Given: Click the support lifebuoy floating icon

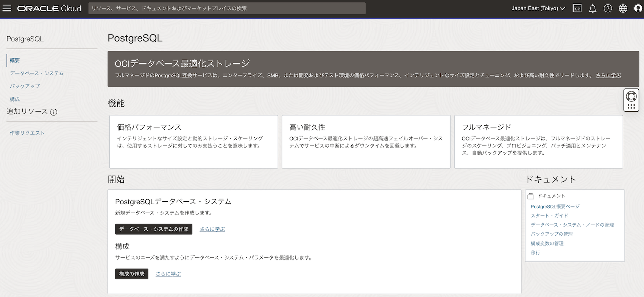Looking at the screenshot, I should [x=631, y=96].
